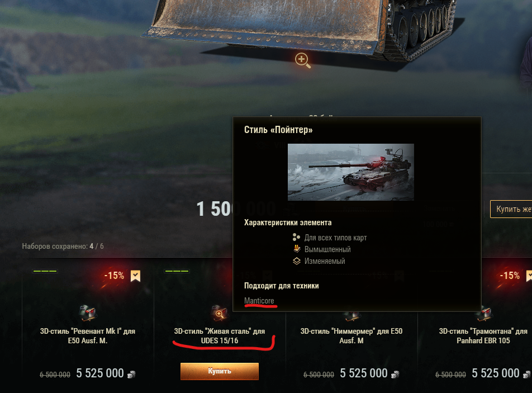
Task: Click the Наборов сохранено 4 / 6 counter
Action: [x=63, y=246]
